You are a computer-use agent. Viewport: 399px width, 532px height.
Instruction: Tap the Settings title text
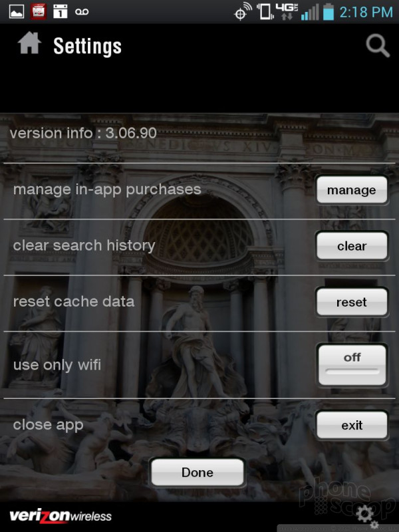[88, 47]
